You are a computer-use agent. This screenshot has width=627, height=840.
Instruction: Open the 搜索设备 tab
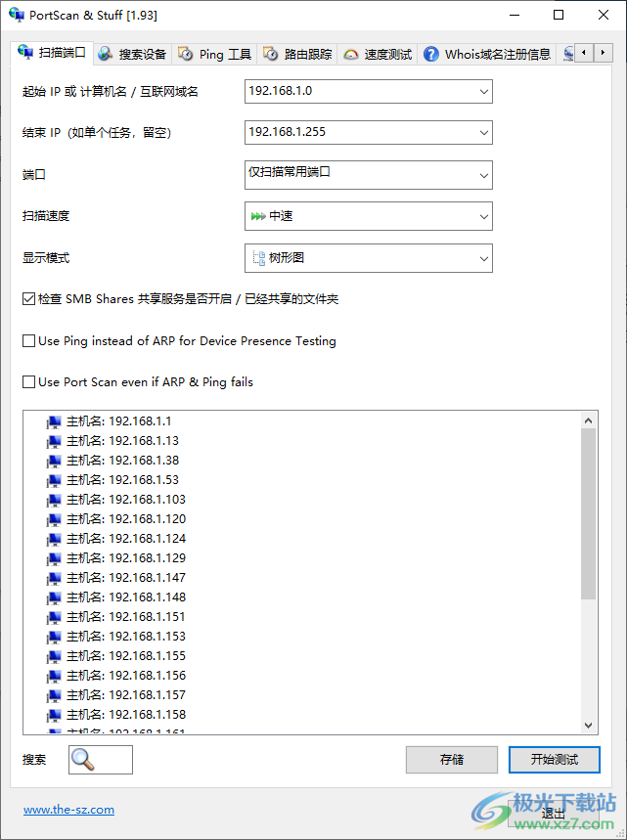tap(132, 54)
